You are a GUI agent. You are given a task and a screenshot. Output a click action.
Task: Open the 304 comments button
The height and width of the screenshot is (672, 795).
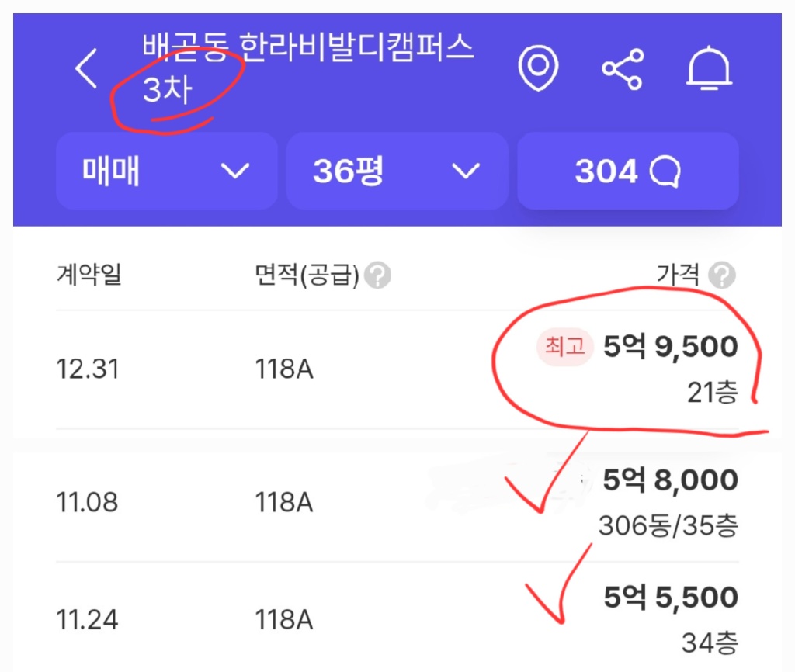click(x=627, y=171)
